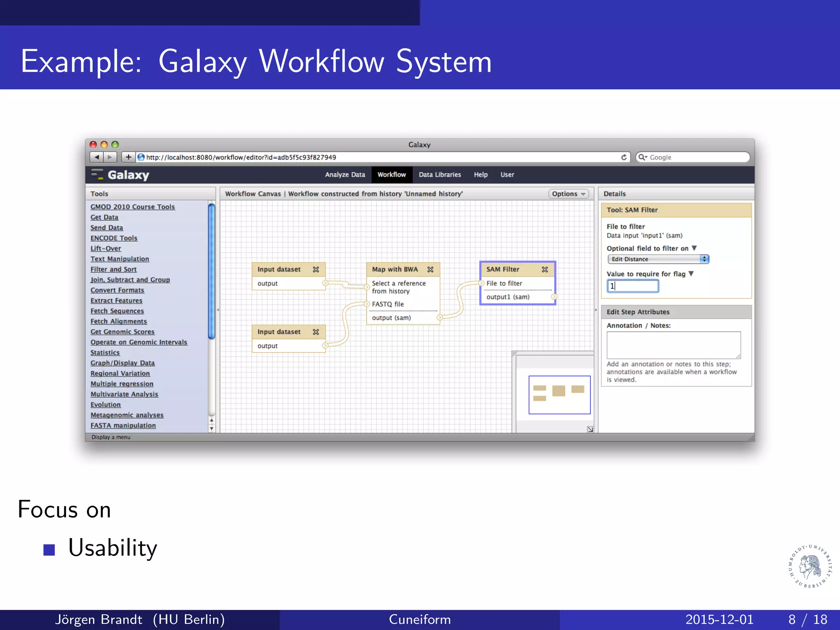
Task: Open the Evolution tool section
Action: click(106, 405)
